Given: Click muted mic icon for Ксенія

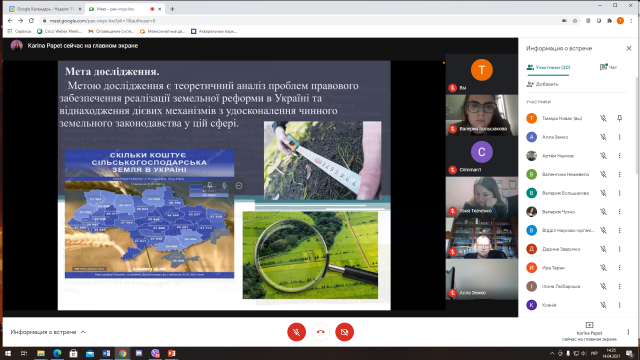Looking at the screenshot, I should (603, 305).
